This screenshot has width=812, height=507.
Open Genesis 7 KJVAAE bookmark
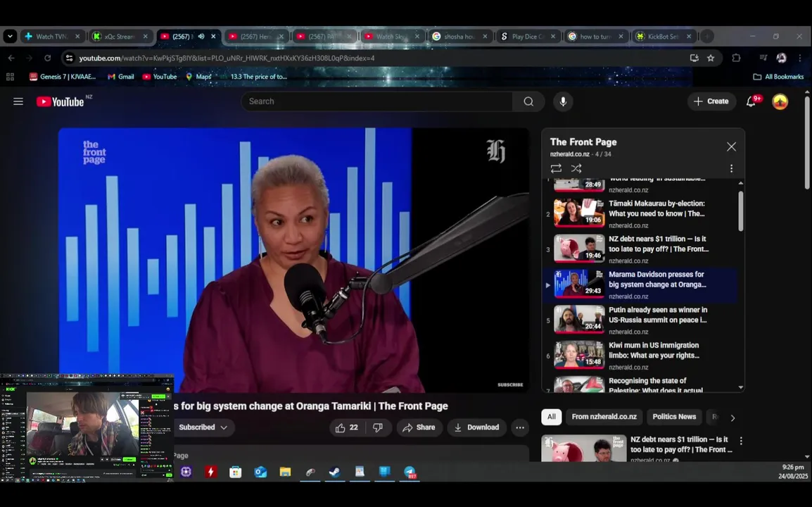coord(63,77)
